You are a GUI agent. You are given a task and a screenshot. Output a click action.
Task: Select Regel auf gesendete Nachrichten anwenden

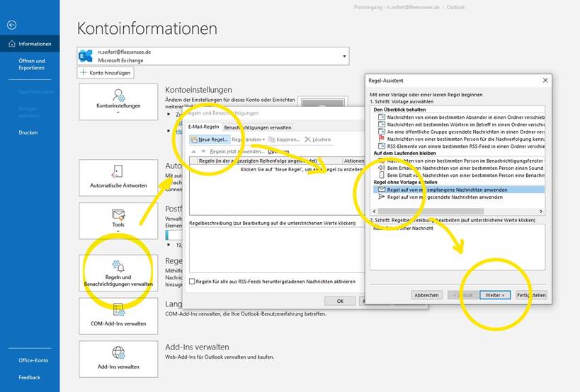click(459, 197)
